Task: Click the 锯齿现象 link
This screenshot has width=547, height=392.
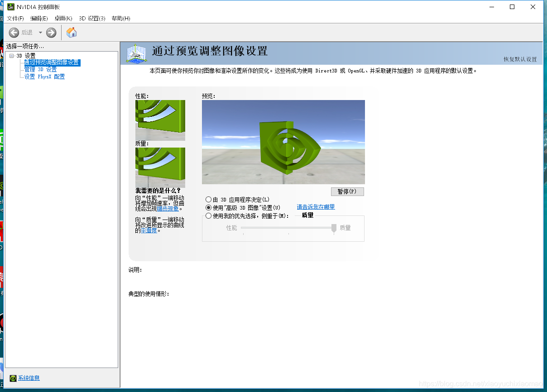Action: tap(168, 209)
